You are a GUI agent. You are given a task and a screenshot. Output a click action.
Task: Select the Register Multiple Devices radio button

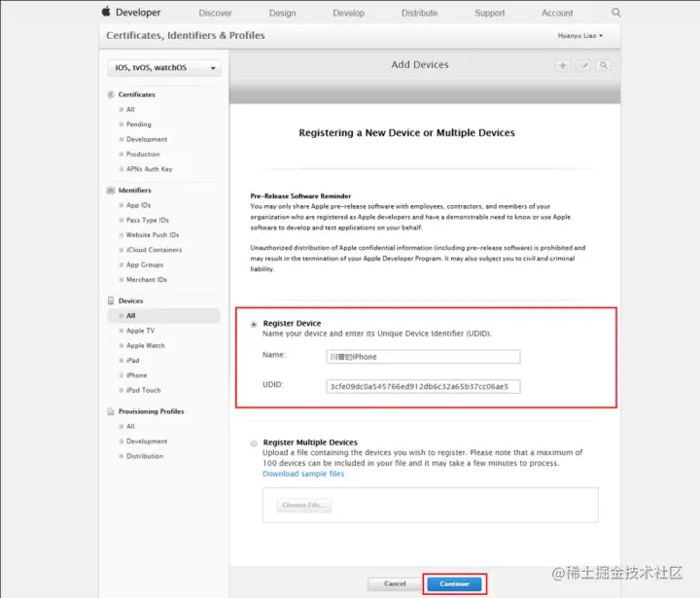(254, 443)
